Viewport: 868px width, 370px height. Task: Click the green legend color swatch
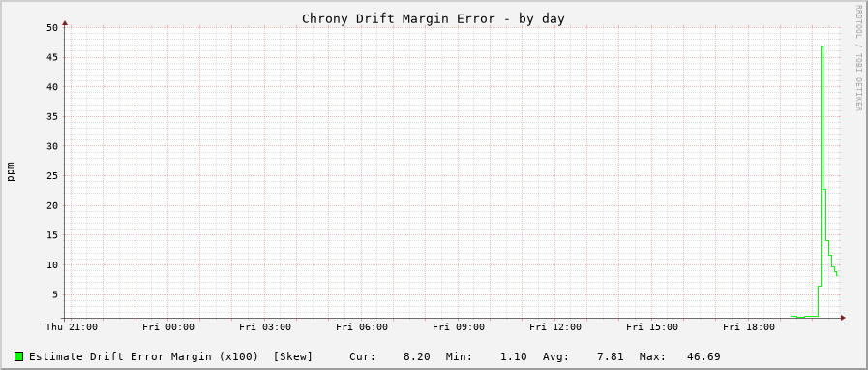point(19,356)
